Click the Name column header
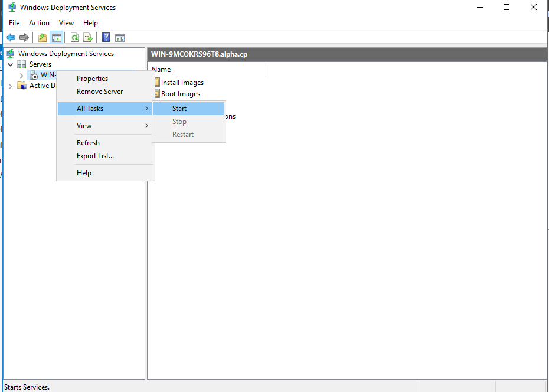549x392 pixels. point(207,70)
